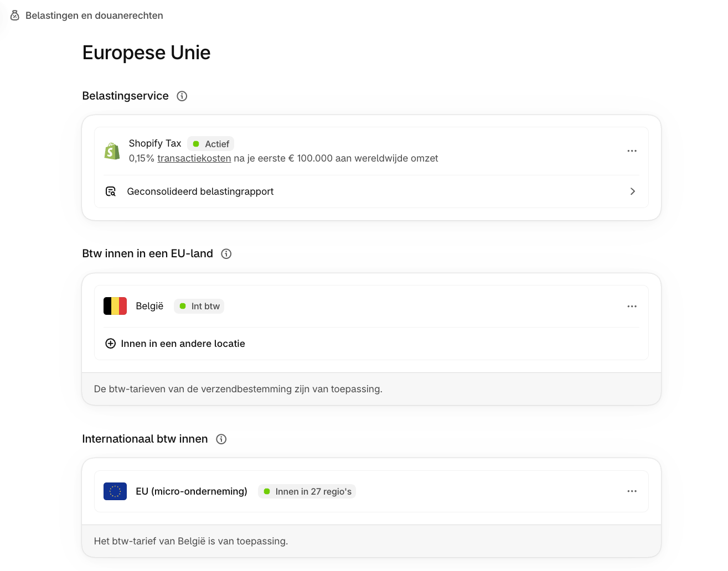Screen dimensions: 728x571
Task: Click the EU flag icon
Action: click(115, 491)
